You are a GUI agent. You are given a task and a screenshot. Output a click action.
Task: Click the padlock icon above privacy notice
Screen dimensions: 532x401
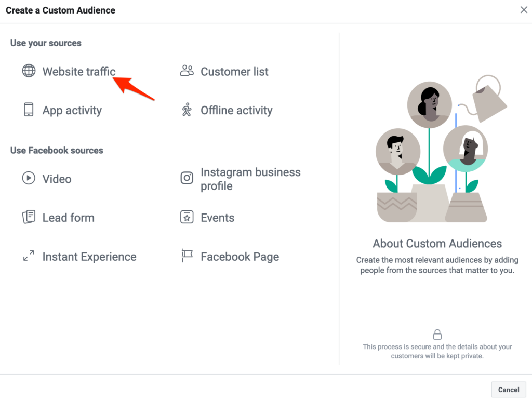point(437,334)
